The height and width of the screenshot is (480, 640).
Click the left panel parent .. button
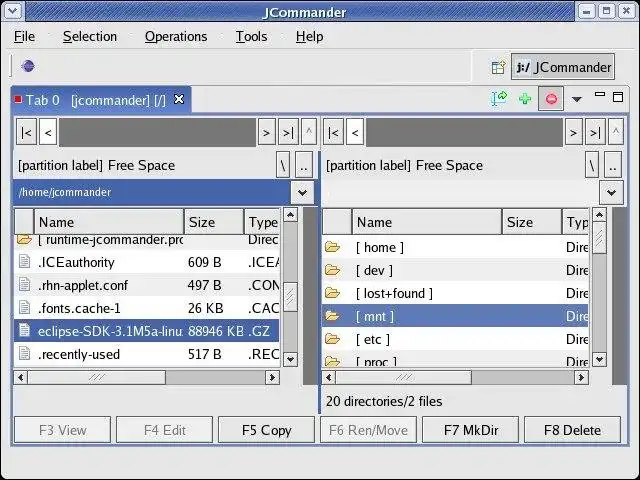tap(304, 165)
